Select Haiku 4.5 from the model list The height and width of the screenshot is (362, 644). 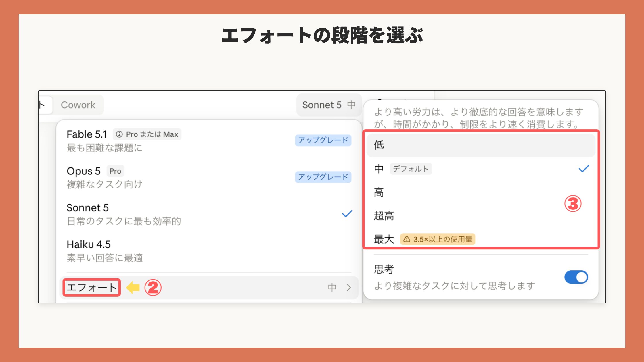click(209, 251)
